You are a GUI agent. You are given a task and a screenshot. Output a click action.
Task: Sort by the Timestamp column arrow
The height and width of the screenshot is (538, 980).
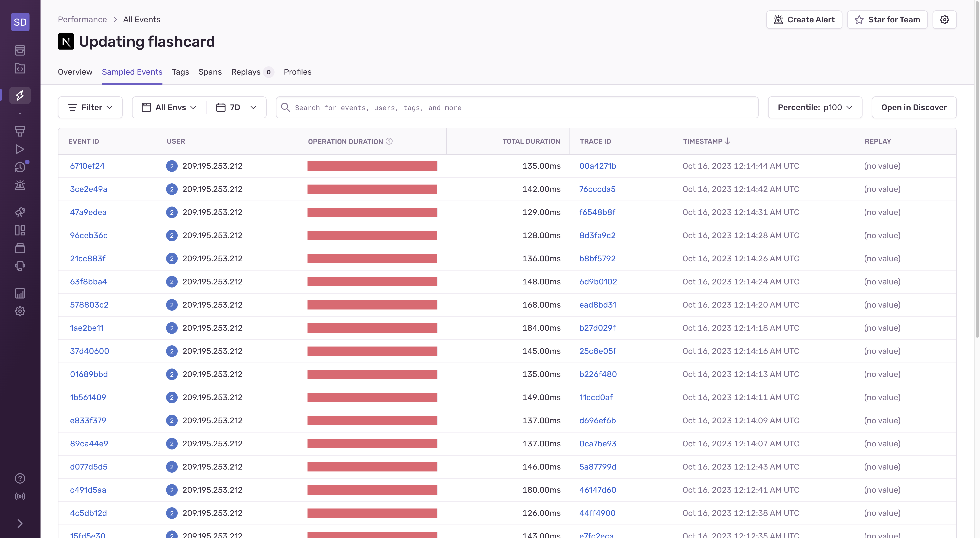(x=727, y=141)
